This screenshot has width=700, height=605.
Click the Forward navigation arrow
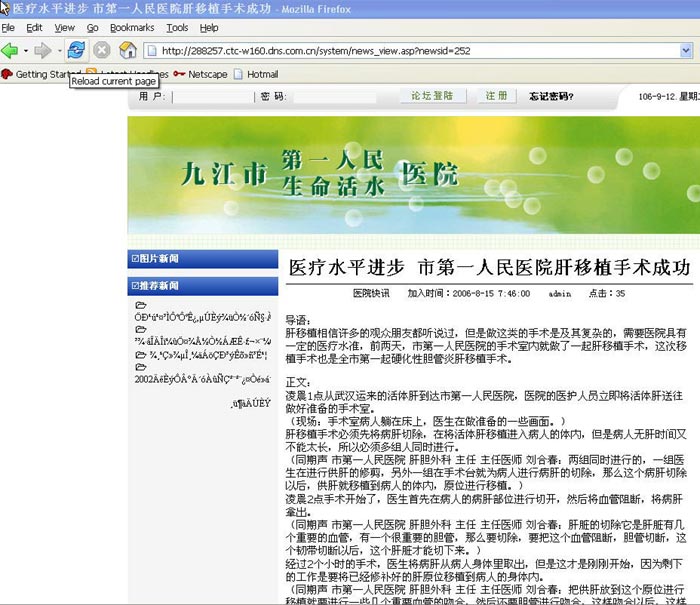(43, 50)
